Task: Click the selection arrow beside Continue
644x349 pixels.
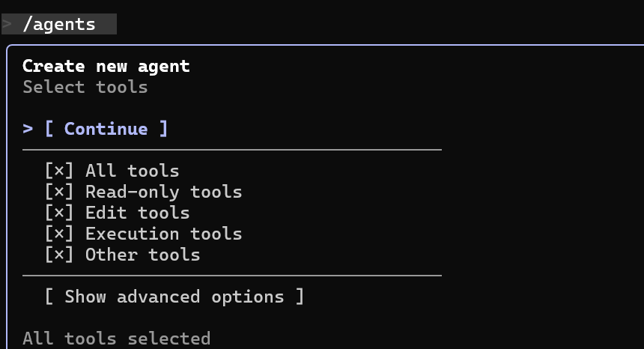Action: [28, 129]
